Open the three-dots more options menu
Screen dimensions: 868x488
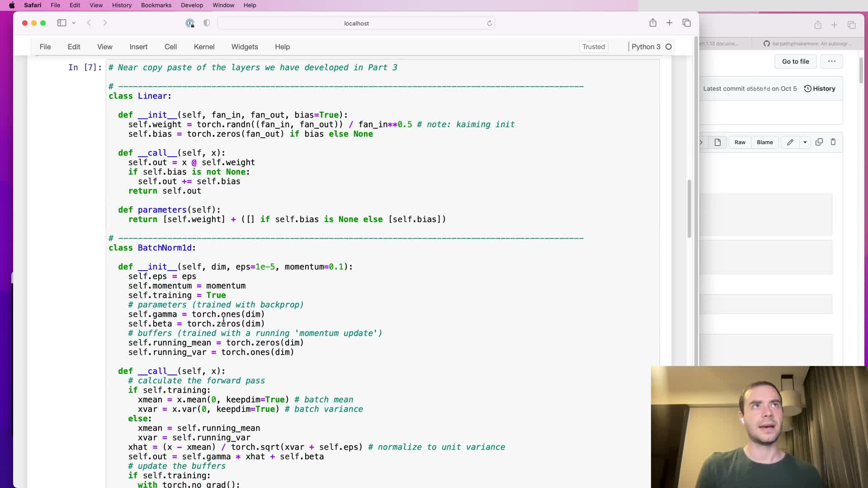[832, 61]
